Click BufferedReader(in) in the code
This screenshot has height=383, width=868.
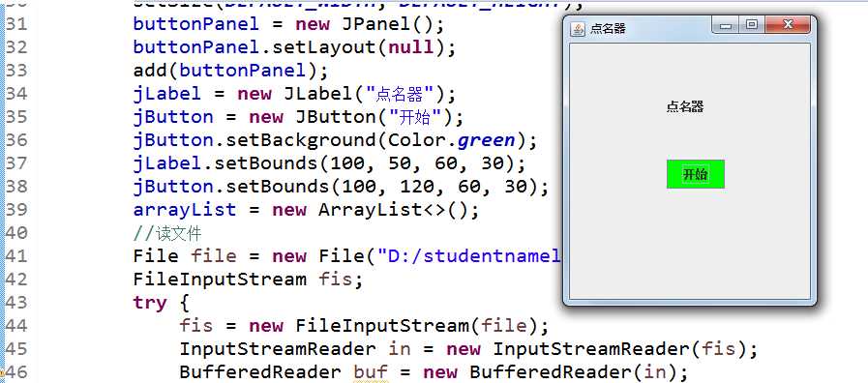(x=573, y=372)
